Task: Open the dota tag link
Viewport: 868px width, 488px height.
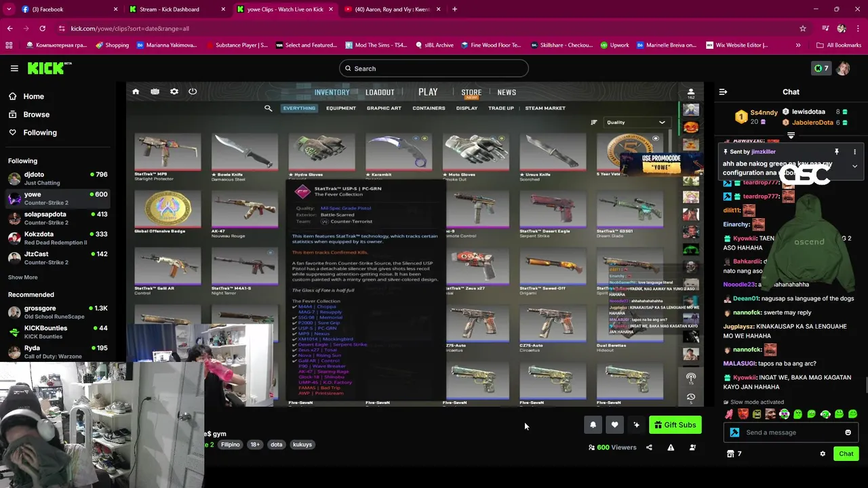Action: [x=277, y=445]
